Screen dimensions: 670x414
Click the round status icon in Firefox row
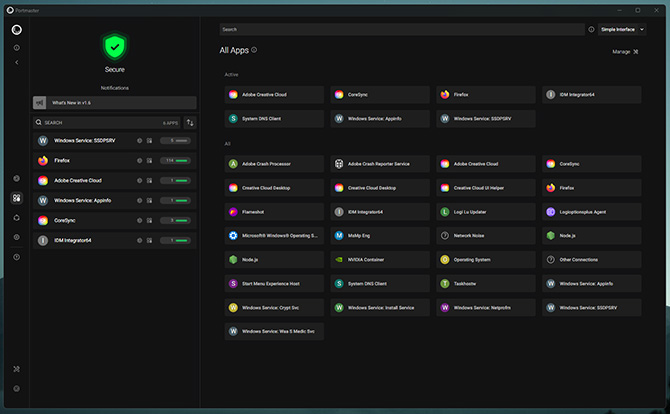(139, 161)
